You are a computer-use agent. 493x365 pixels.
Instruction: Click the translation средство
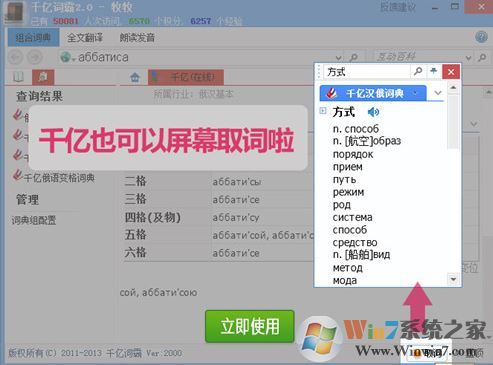pos(355,243)
